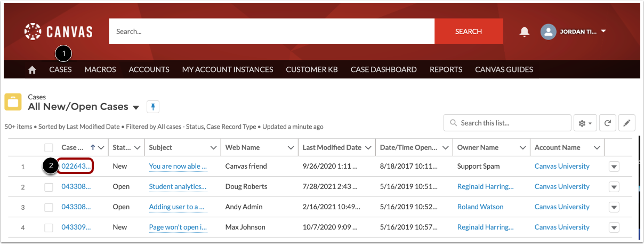Pin the All New/Open Cases list view
Image resolution: width=644 pixels, height=244 pixels.
click(x=152, y=107)
